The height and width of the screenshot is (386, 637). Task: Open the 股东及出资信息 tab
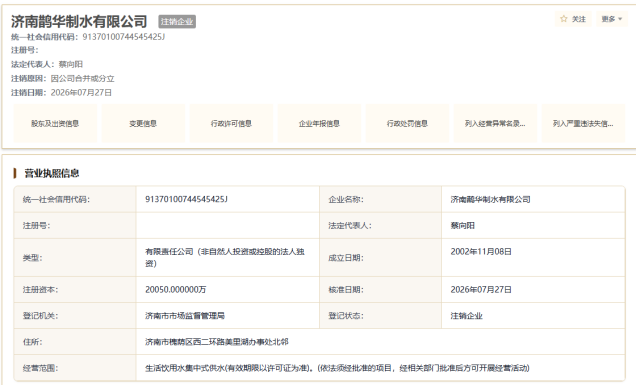(x=55, y=123)
